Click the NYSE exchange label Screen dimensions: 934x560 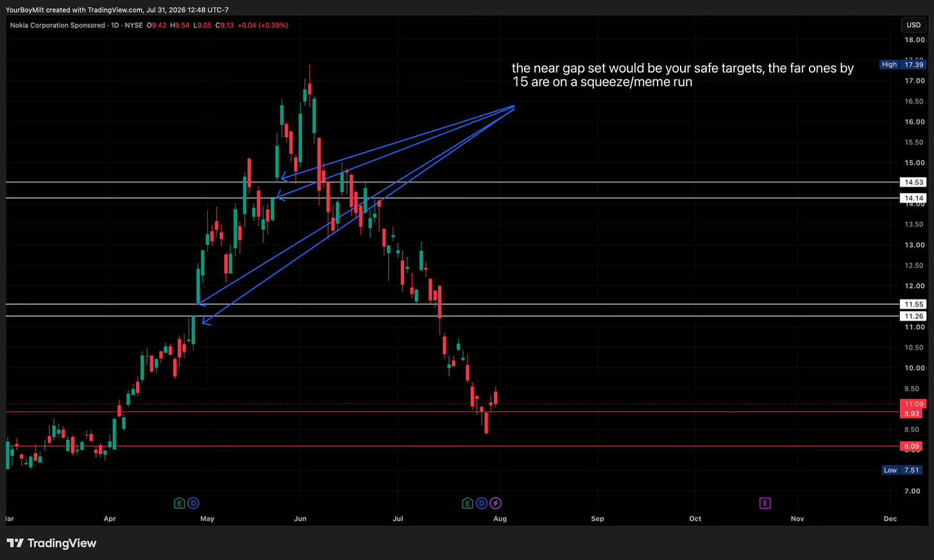[x=134, y=26]
